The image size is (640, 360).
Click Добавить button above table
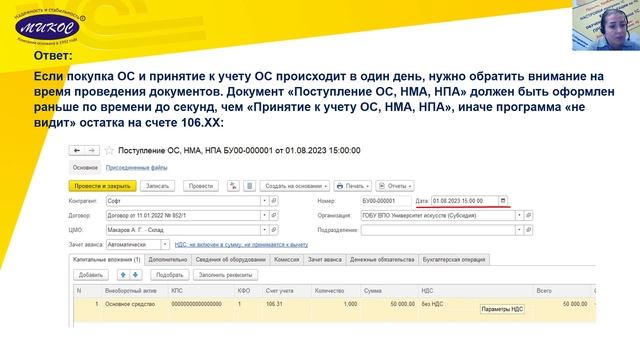tap(91, 275)
